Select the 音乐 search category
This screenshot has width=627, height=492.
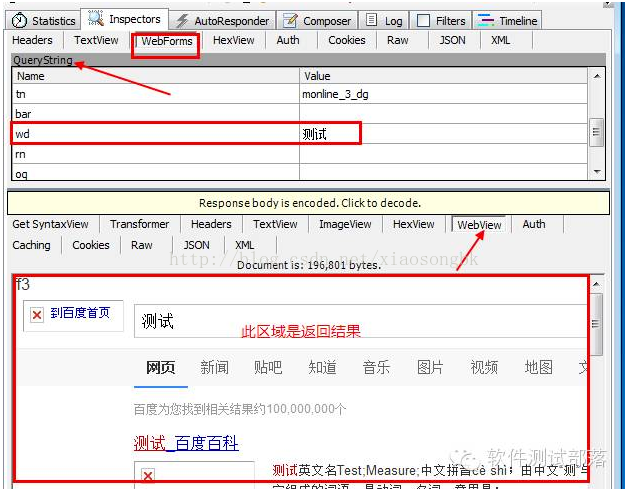point(376,367)
